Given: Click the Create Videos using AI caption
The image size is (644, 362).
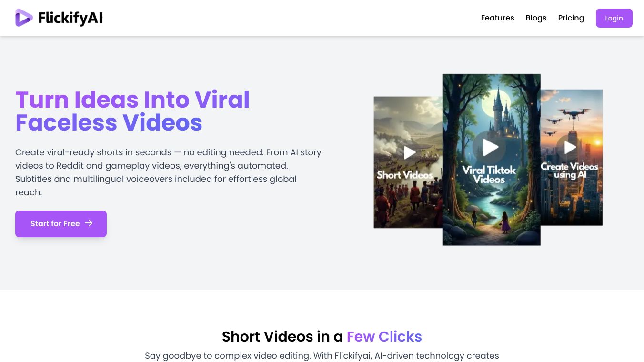Looking at the screenshot, I should (x=569, y=171).
